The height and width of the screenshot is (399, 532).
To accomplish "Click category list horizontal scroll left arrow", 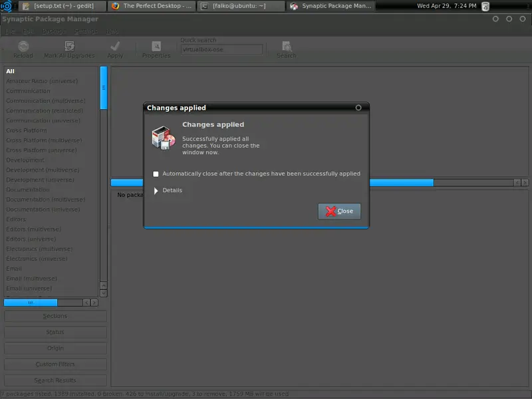I will [87, 303].
